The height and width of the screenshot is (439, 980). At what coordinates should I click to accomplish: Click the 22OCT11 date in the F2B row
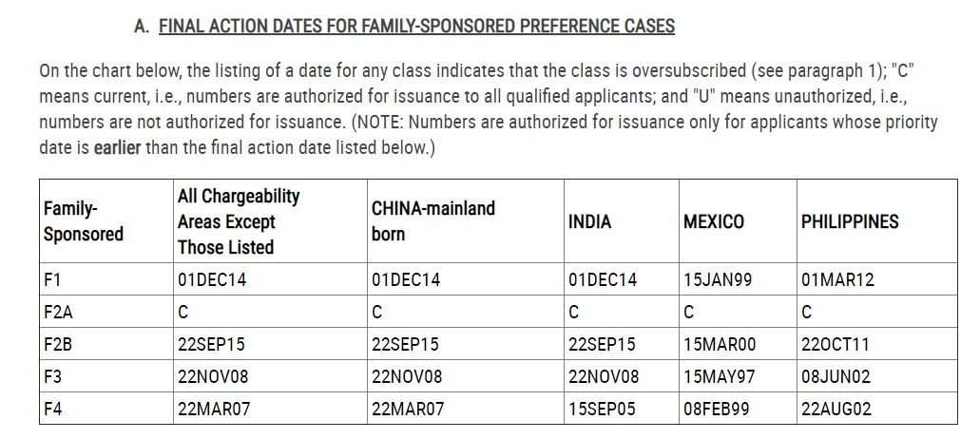click(835, 345)
